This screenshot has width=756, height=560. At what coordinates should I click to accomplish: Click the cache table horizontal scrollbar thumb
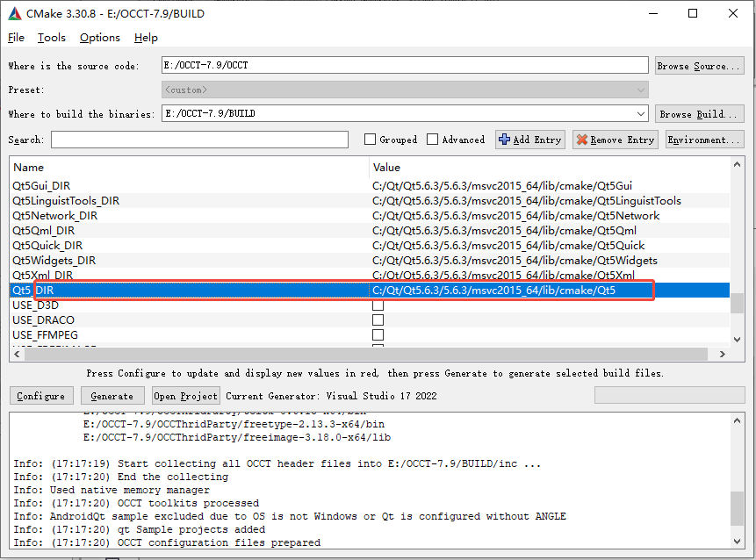(366, 355)
